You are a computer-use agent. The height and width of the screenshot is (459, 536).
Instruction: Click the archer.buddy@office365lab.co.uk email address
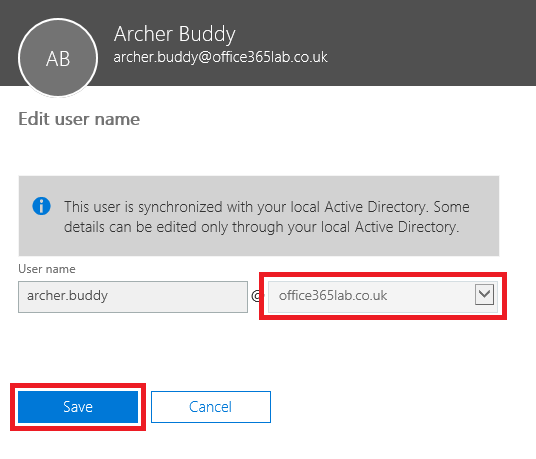(x=220, y=57)
